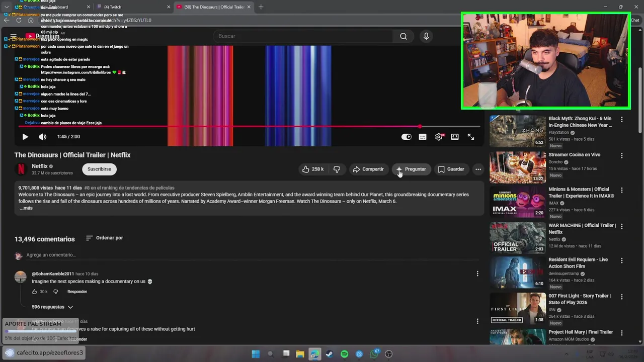Open options menu for camera man comment

click(477, 321)
